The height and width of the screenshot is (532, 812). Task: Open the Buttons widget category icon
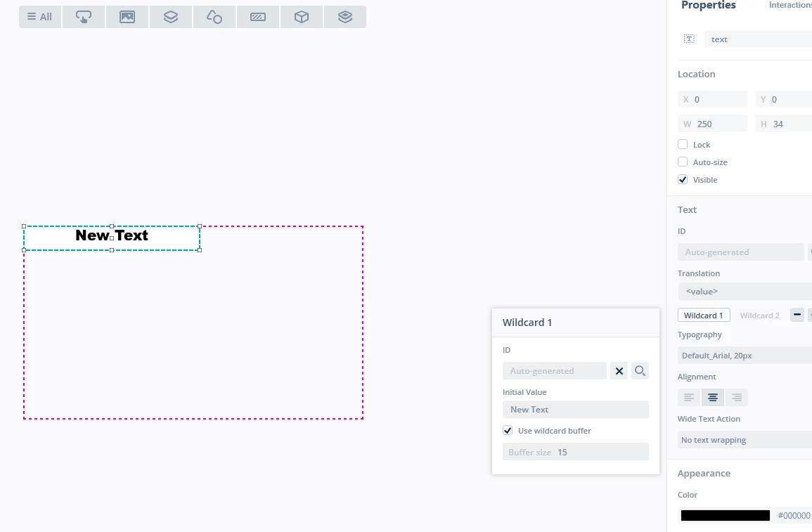84,17
